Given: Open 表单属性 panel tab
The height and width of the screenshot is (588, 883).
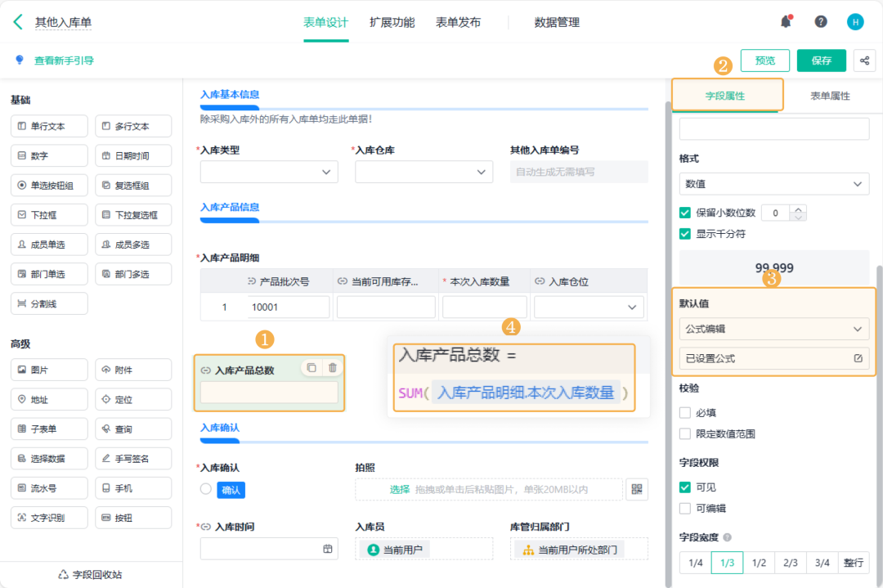Looking at the screenshot, I should pyautogui.click(x=830, y=96).
